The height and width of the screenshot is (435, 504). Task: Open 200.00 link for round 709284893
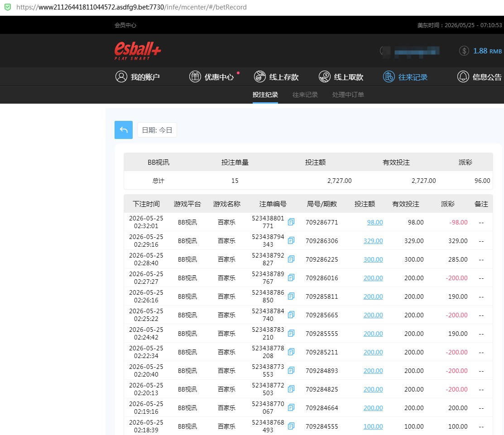pos(373,371)
